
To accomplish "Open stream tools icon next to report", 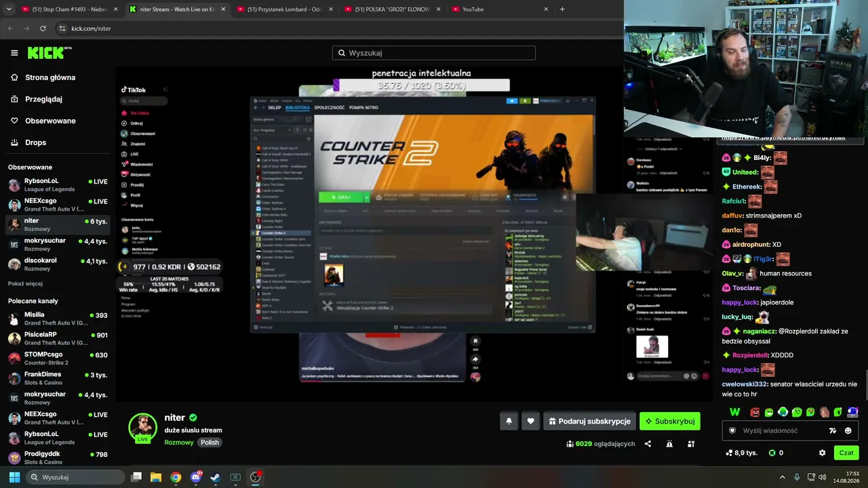I will [x=691, y=444].
